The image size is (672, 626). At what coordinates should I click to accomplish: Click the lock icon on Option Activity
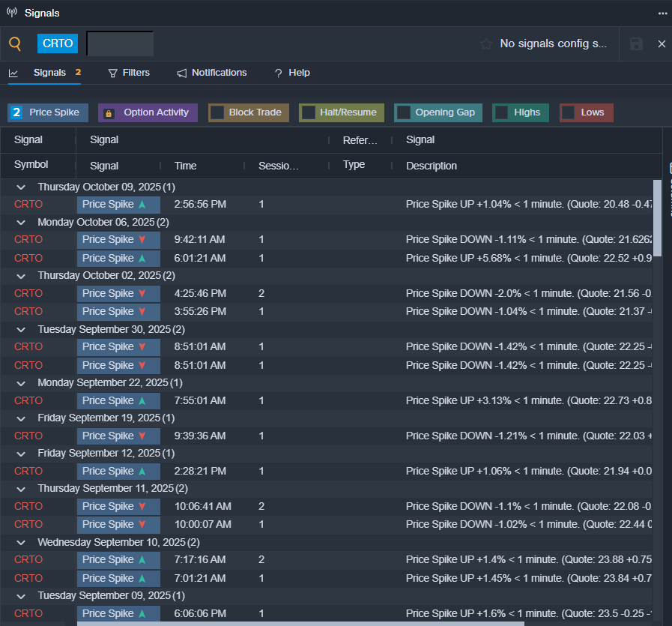tap(109, 113)
